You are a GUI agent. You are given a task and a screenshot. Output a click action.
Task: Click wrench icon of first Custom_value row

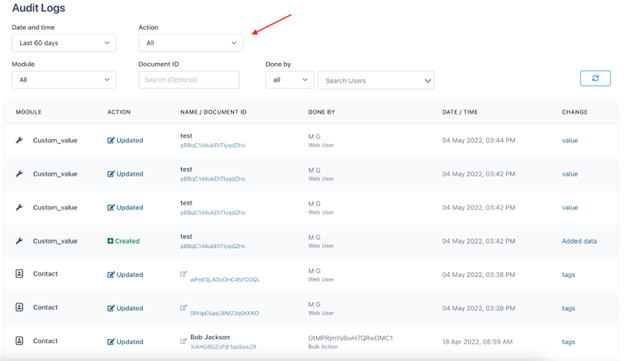coord(19,140)
